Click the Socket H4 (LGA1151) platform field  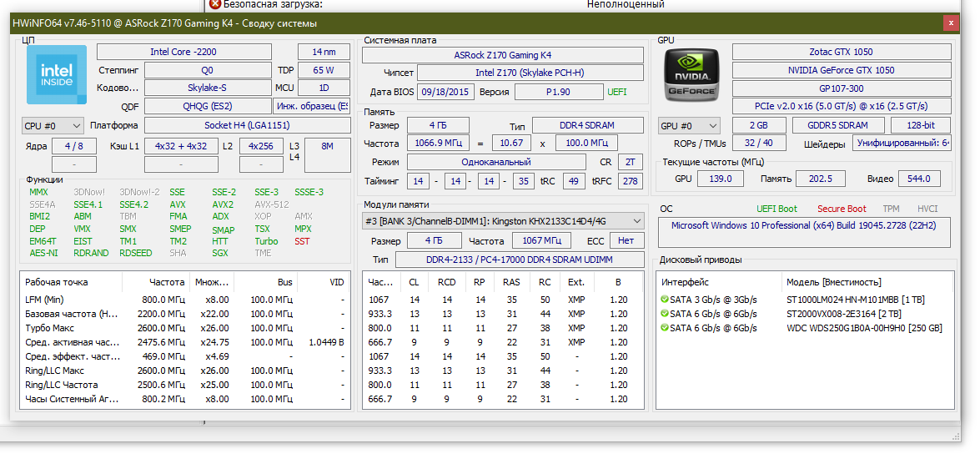[248, 125]
